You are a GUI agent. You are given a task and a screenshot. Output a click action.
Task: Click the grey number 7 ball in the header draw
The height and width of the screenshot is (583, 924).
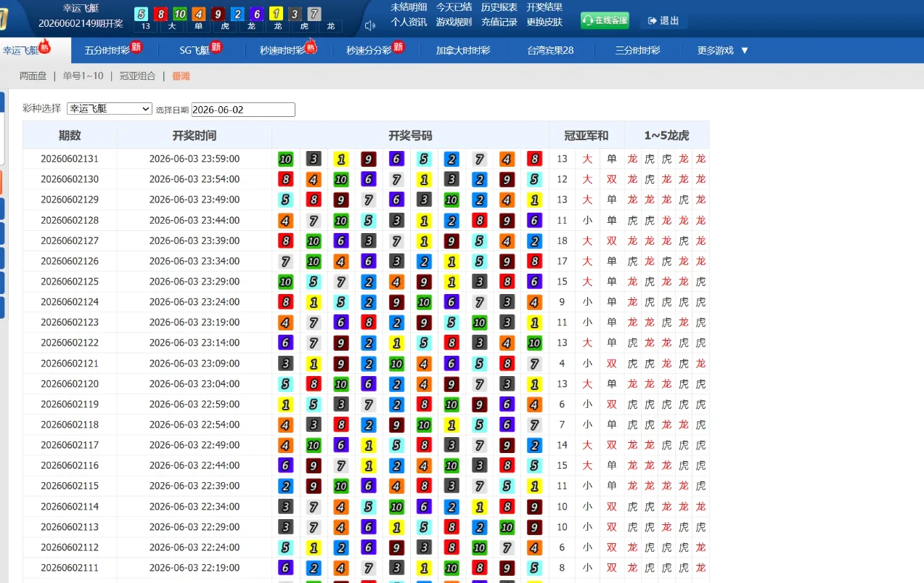click(314, 13)
